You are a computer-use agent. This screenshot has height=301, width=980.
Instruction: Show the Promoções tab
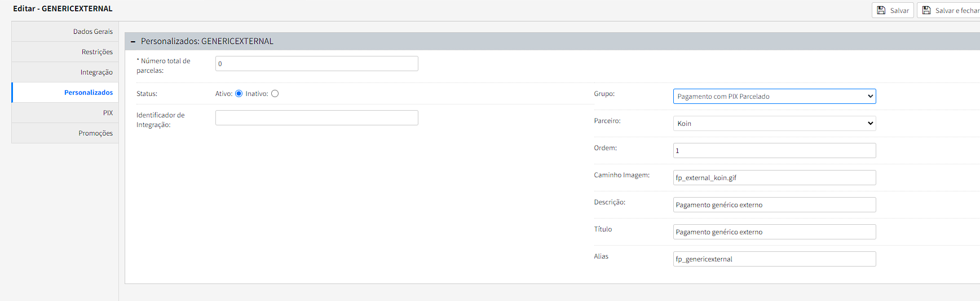click(x=95, y=133)
